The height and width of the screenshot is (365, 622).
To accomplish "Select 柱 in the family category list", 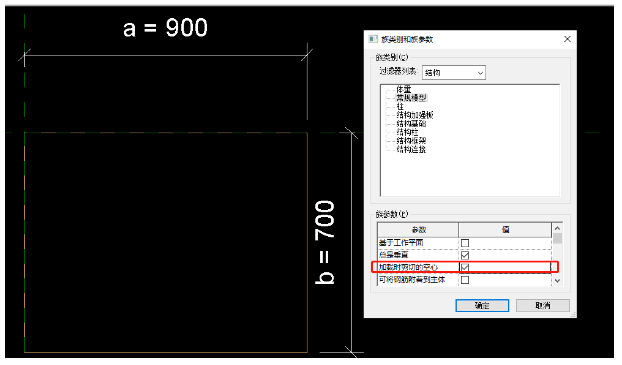I will (x=400, y=106).
